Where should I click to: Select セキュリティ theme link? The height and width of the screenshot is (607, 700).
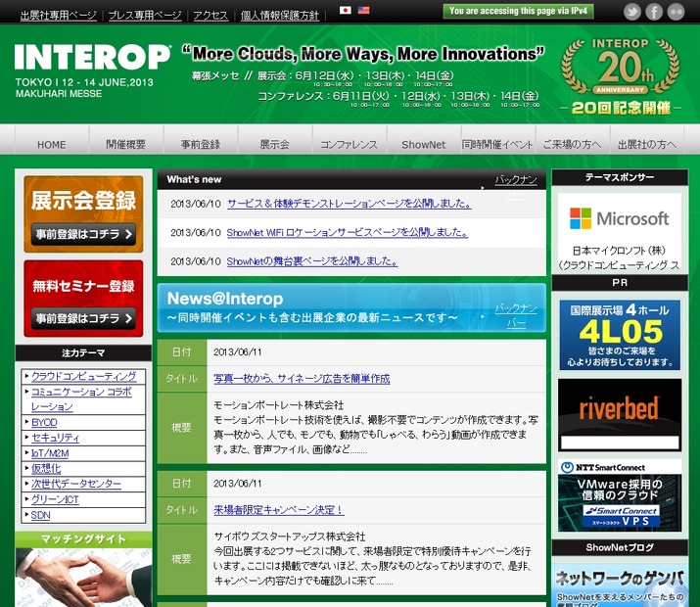(56, 438)
